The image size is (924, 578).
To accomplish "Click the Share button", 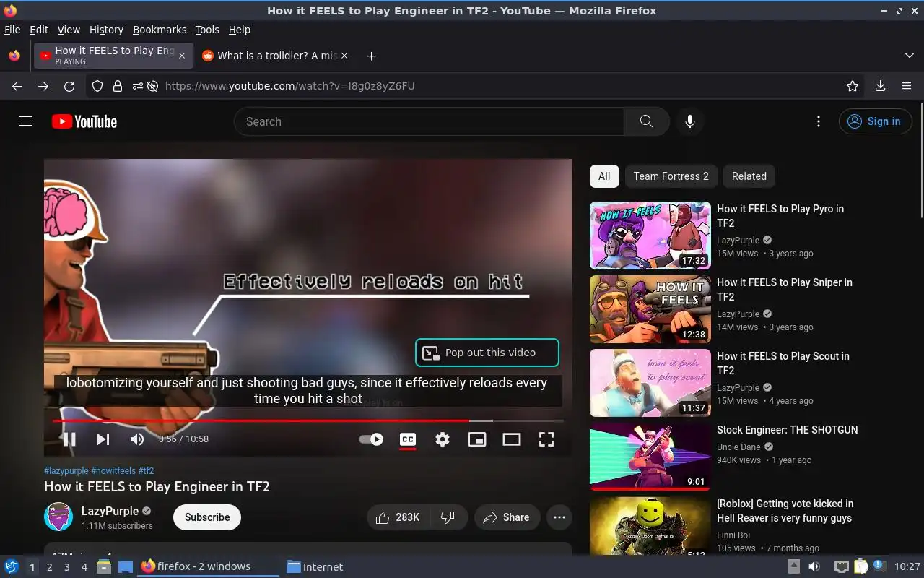I will coord(507,517).
